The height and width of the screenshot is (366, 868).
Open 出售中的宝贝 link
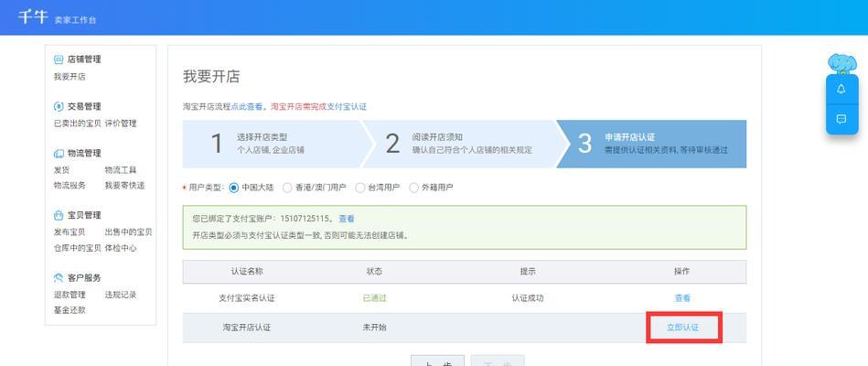[128, 232]
